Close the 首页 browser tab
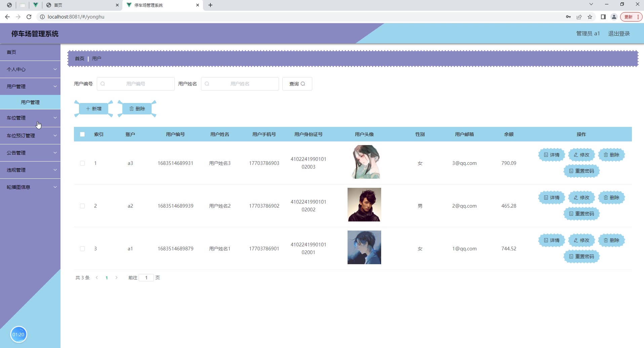The image size is (644, 348). 117,5
